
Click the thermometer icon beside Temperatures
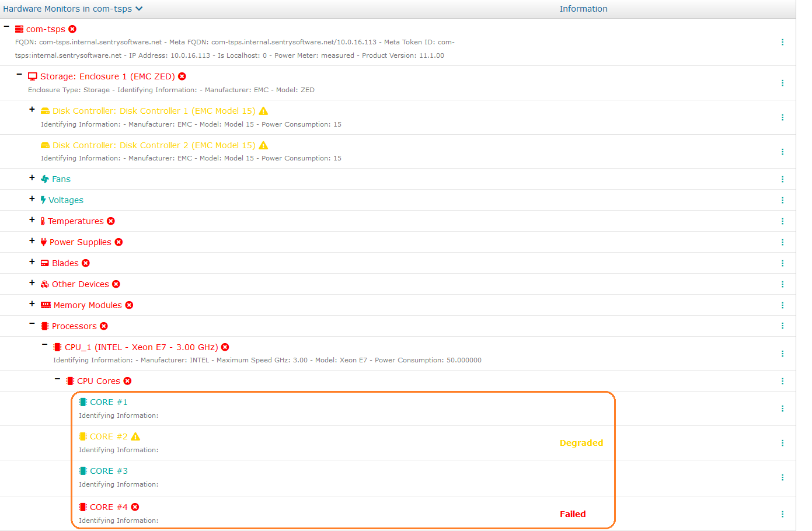point(43,221)
